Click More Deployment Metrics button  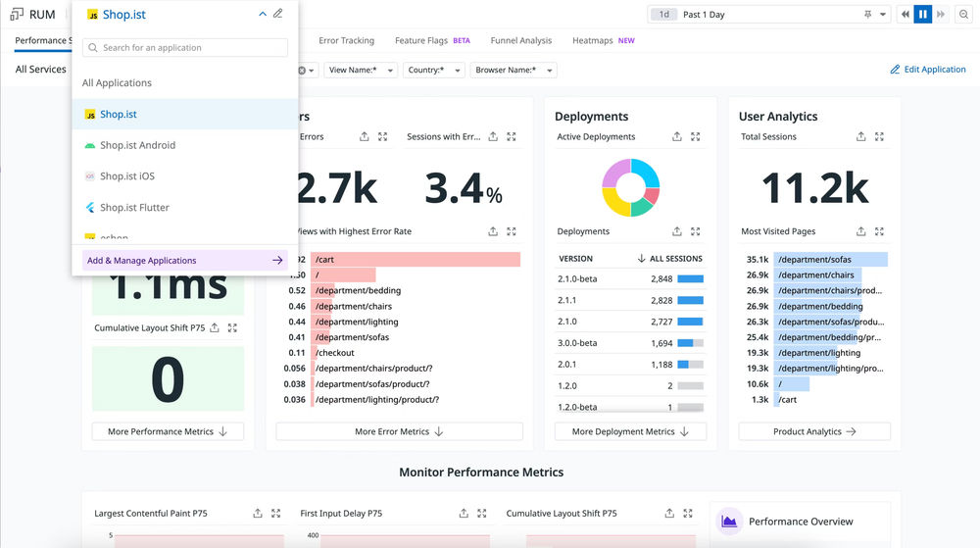(x=630, y=431)
